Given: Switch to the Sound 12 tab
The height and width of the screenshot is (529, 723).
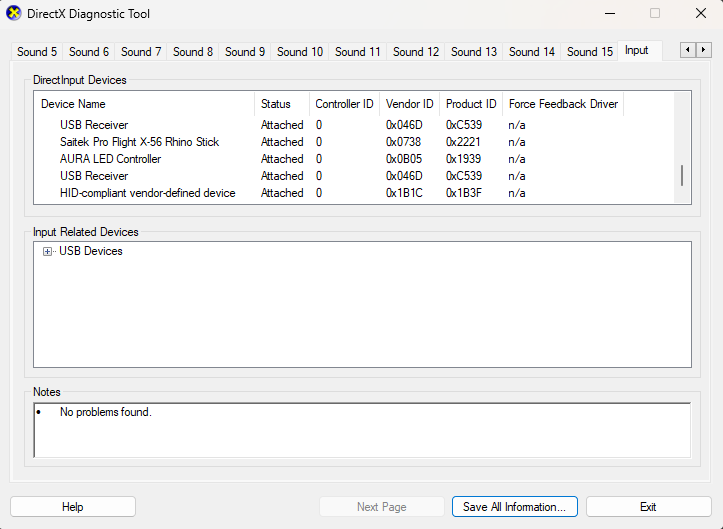Looking at the screenshot, I should tap(415, 52).
